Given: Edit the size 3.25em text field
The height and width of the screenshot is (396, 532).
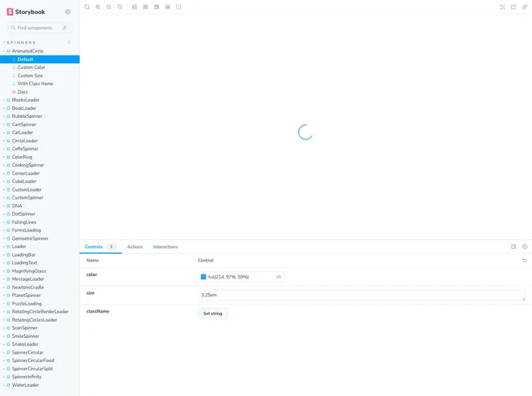Looking at the screenshot, I should 361,295.
